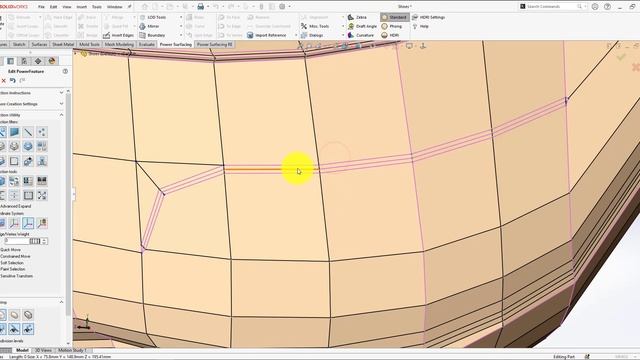Open the Misc. Tools dropdown arrow
Viewport: 640px width, 360px height.
click(x=343, y=26)
